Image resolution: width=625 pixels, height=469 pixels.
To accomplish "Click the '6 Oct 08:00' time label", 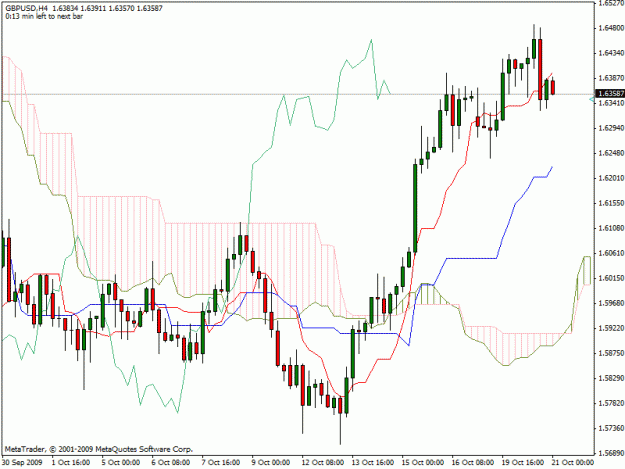I will click(x=171, y=462).
